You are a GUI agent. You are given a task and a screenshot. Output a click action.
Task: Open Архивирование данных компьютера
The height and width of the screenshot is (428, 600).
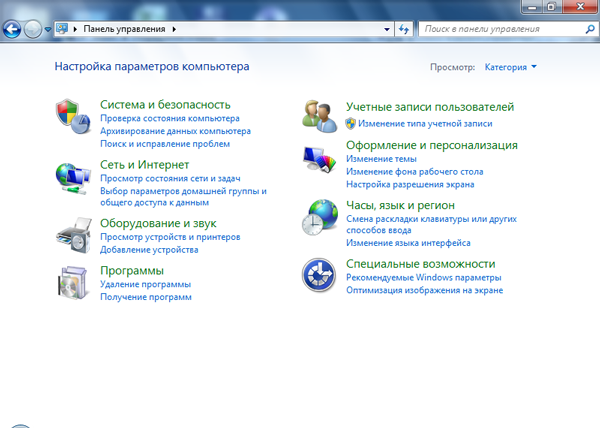[176, 131]
